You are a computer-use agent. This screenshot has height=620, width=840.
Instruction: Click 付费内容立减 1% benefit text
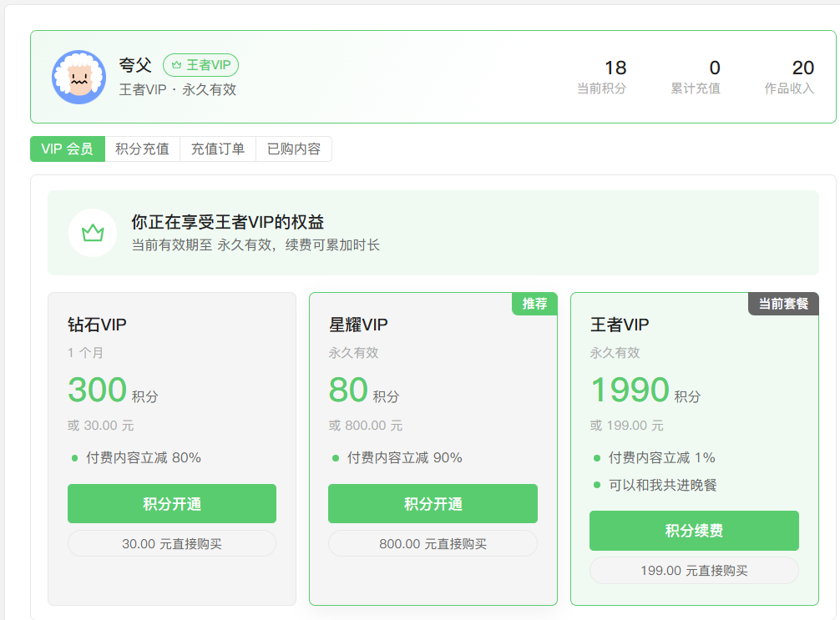coord(661,458)
